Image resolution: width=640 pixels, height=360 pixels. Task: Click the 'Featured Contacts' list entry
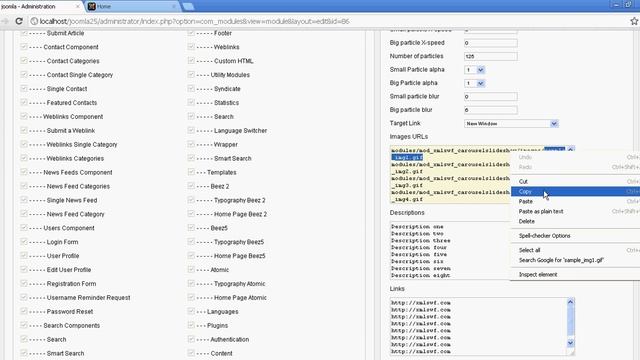(72, 102)
